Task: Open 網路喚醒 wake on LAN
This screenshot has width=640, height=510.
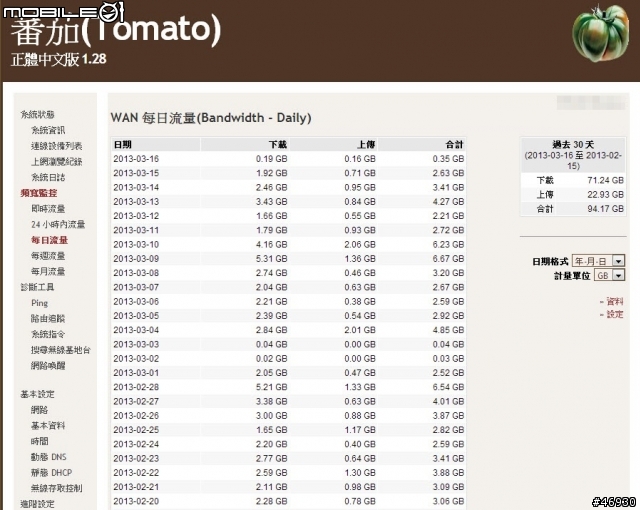Action: click(48, 366)
